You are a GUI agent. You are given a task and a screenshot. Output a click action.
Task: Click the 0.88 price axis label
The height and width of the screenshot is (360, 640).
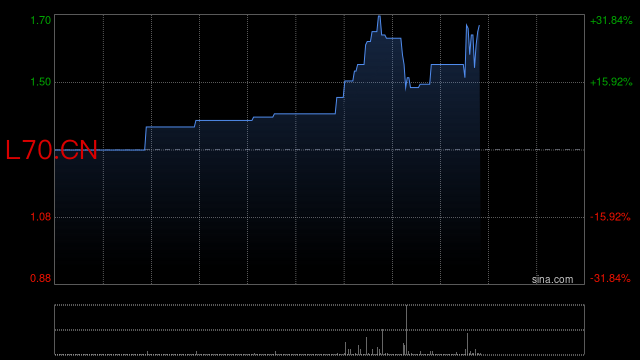point(41,278)
